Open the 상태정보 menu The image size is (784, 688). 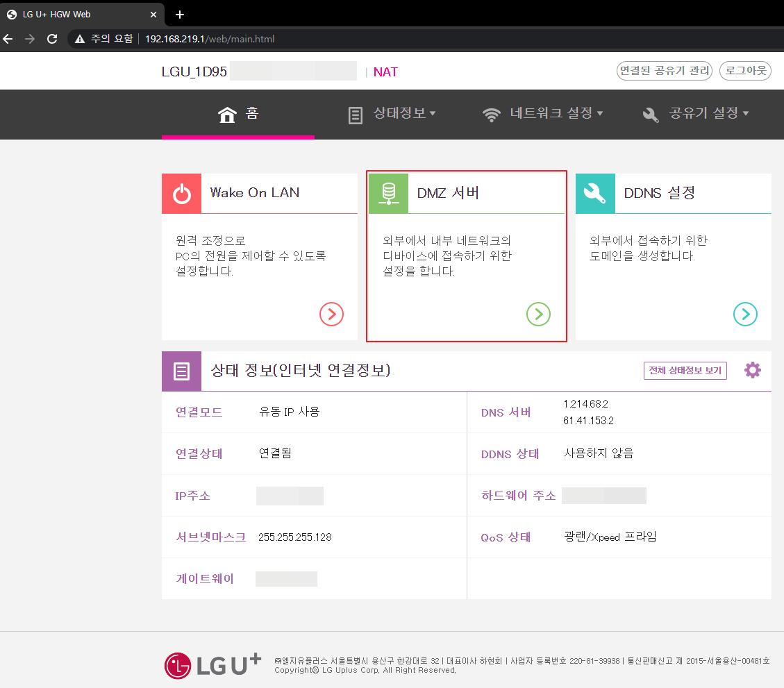click(x=399, y=113)
